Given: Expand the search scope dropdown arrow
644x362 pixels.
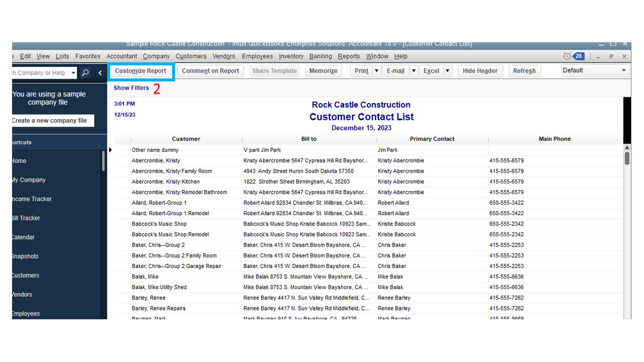Looking at the screenshot, I should [73, 73].
